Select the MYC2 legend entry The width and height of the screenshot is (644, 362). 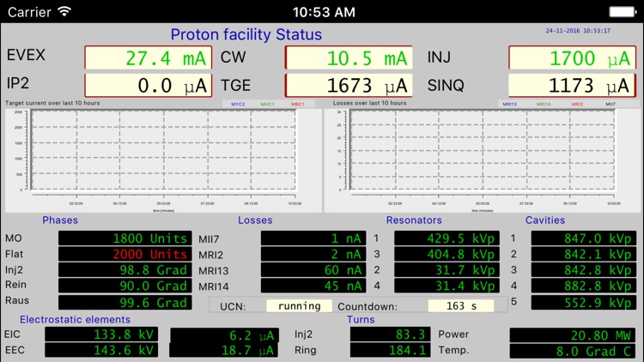[x=238, y=105]
